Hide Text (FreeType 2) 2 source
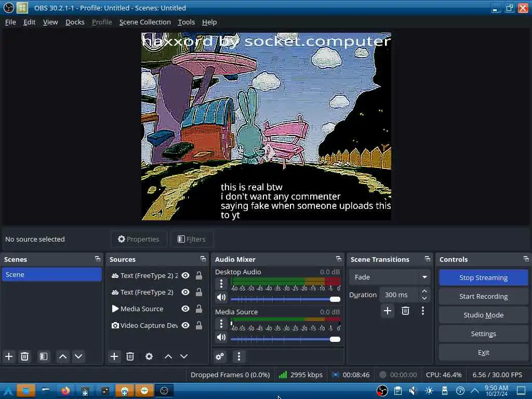Image resolution: width=532 pixels, height=399 pixels. coord(185,275)
